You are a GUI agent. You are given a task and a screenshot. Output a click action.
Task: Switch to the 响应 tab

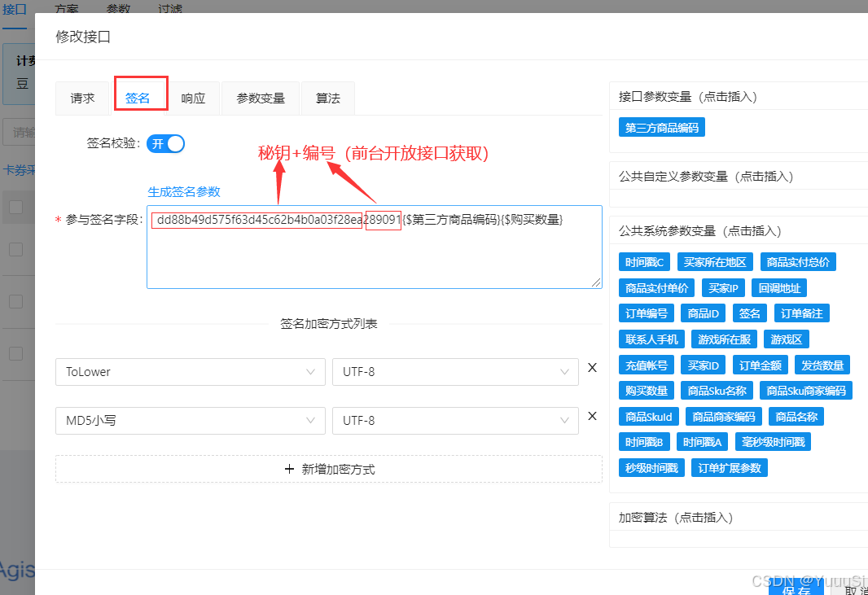click(x=193, y=98)
